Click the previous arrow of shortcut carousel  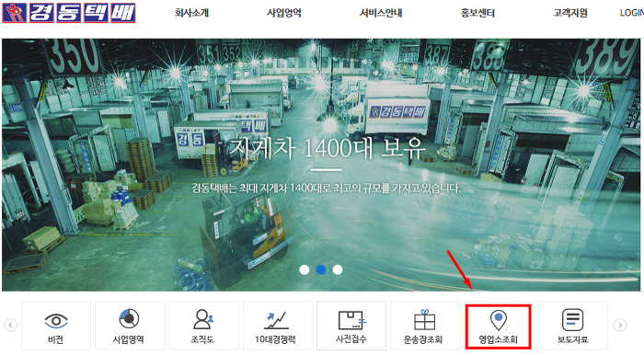tap(10, 326)
